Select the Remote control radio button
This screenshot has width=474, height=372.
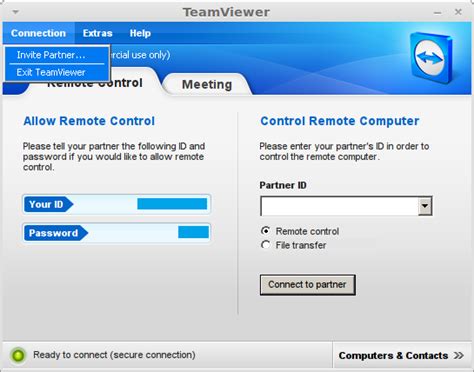266,231
